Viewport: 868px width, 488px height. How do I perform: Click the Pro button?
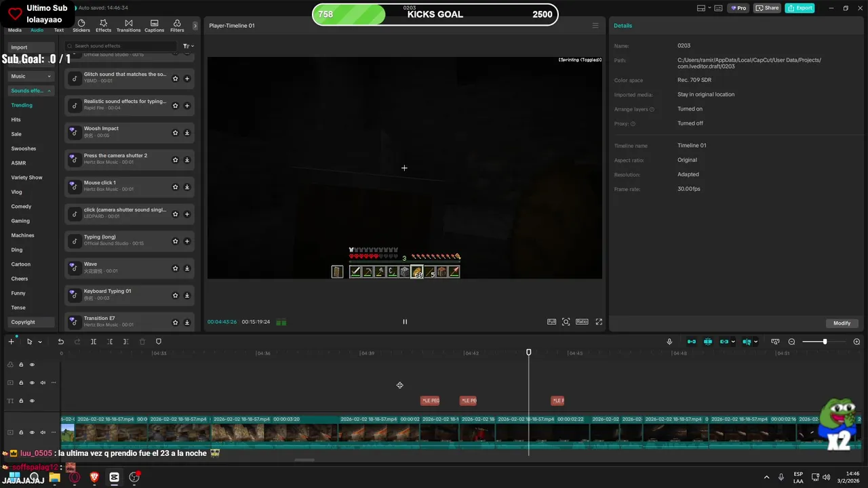(738, 8)
